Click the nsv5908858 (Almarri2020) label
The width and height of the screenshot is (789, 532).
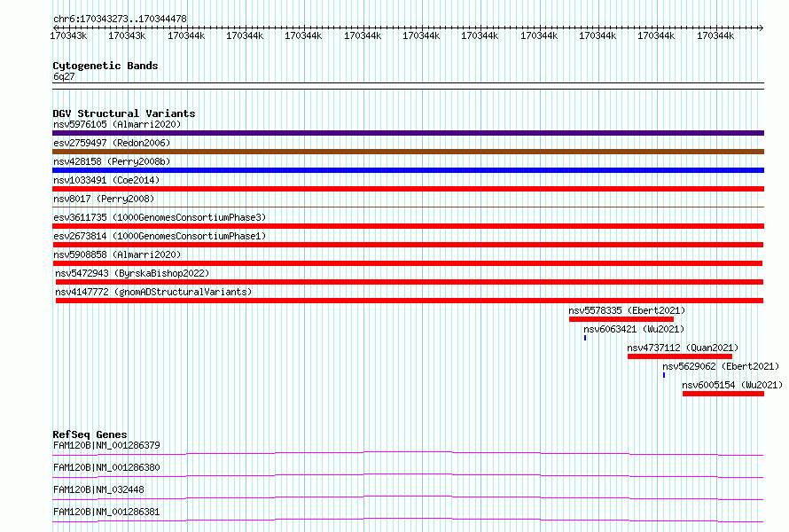pos(117,254)
